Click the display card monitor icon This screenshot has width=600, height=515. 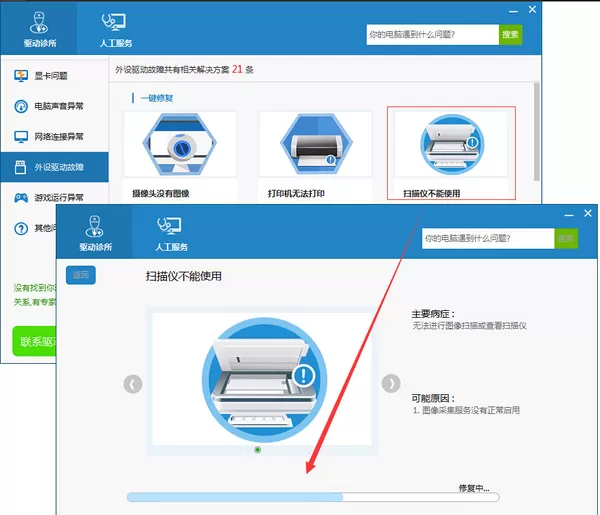tap(21, 76)
